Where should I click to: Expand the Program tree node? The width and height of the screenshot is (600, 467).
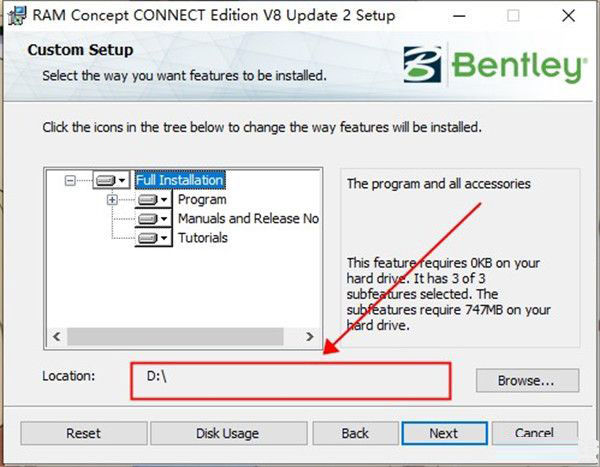click(112, 199)
